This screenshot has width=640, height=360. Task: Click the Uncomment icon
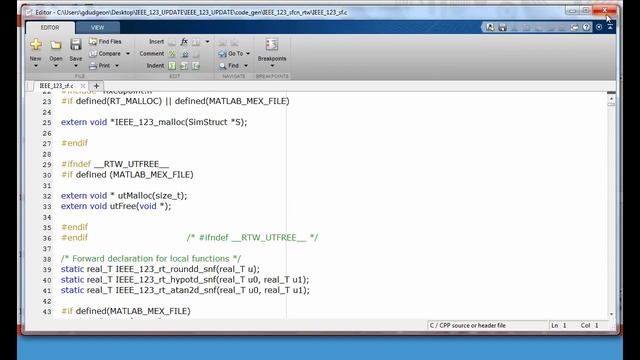pyautogui.click(x=184, y=53)
